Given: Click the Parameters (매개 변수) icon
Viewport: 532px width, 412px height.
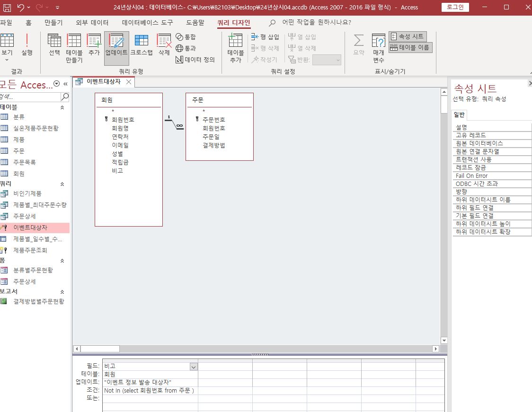Looking at the screenshot, I should pos(378,48).
